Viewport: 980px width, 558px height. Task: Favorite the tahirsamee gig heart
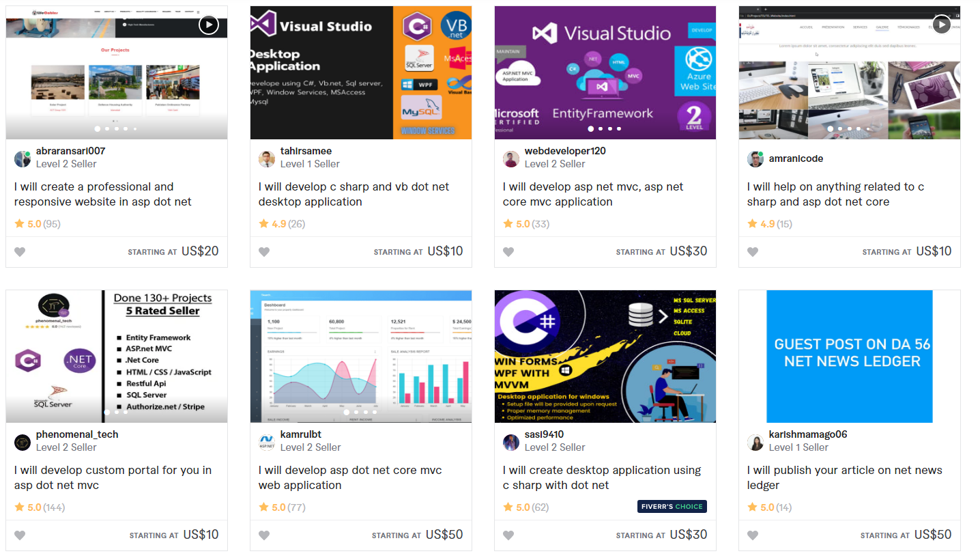click(x=264, y=252)
